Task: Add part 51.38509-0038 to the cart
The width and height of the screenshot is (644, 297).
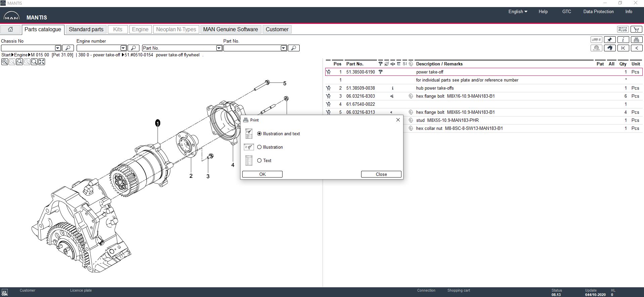Action: tap(329, 88)
